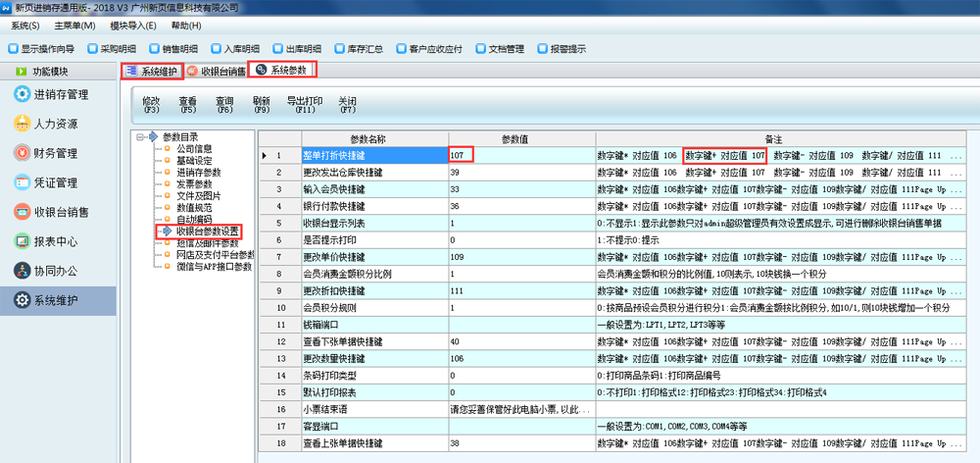Collapse the 参数目录 tree root node

[x=140, y=136]
